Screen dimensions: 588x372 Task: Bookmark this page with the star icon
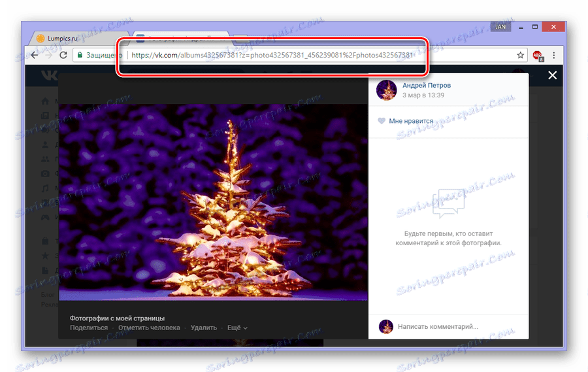tap(520, 55)
